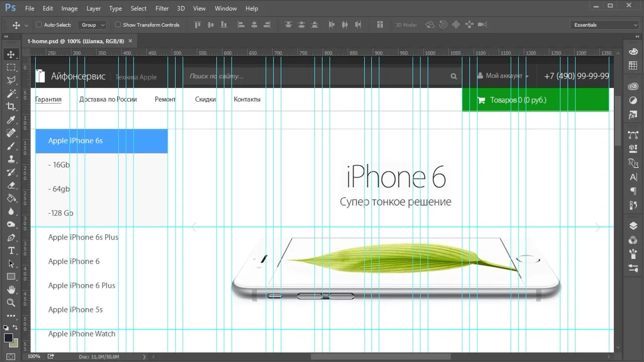Activate the Eraser tool

coord(11,185)
